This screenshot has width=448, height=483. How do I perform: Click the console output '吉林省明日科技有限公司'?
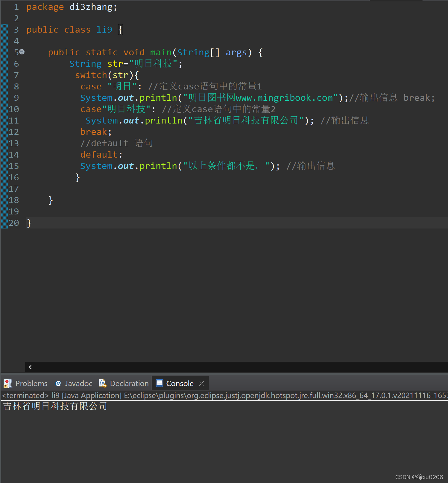click(x=55, y=406)
